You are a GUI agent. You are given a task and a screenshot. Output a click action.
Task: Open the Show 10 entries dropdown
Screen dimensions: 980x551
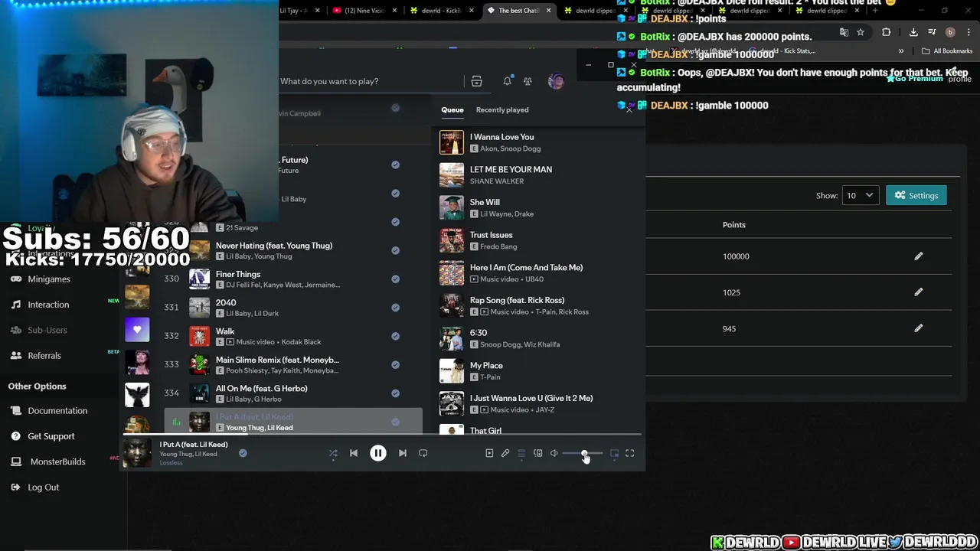point(859,195)
